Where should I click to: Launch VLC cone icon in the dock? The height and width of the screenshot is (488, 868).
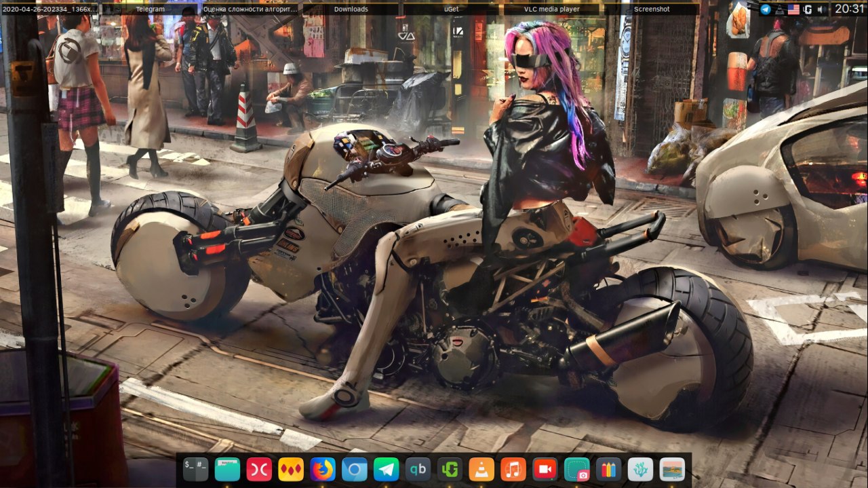pyautogui.click(x=481, y=469)
